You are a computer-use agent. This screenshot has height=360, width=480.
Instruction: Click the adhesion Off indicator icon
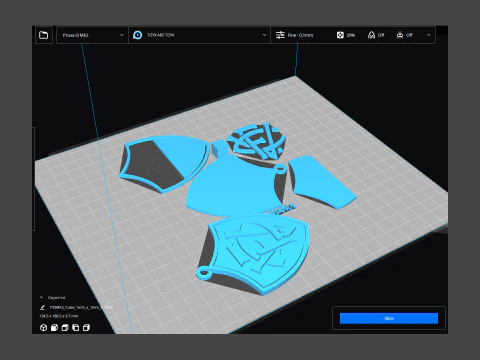click(x=400, y=35)
